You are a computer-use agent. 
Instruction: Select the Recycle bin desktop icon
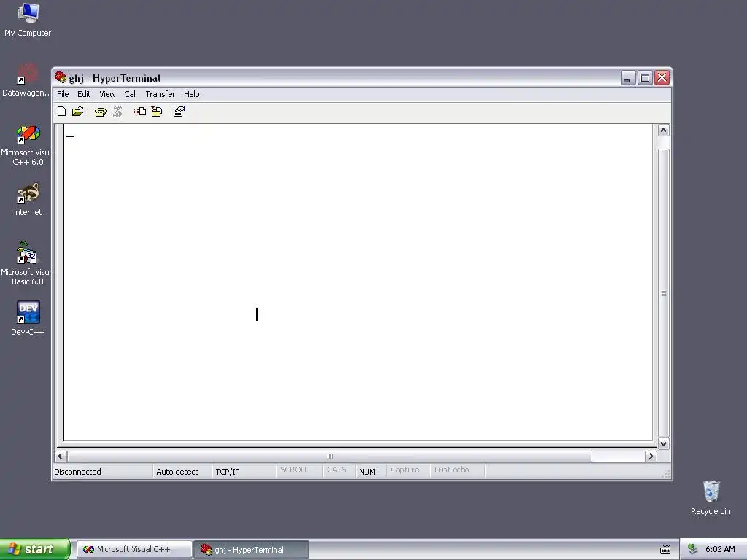click(711, 497)
